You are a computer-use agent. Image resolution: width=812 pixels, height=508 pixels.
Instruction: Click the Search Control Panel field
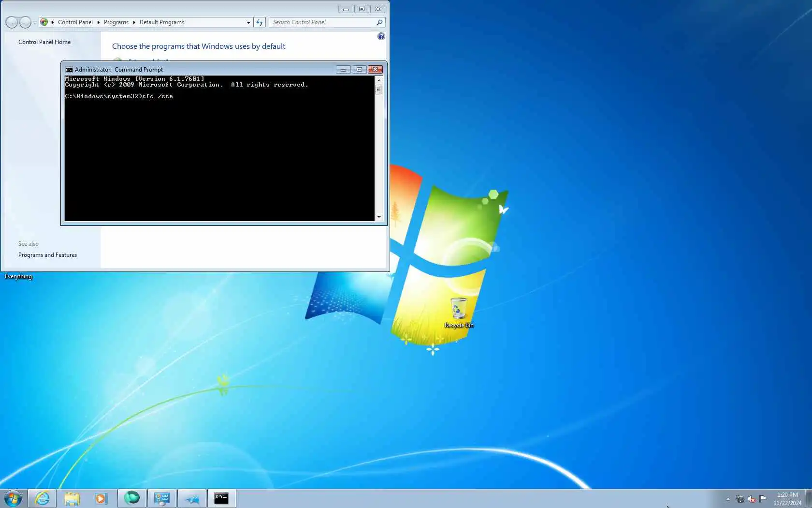[x=323, y=22]
